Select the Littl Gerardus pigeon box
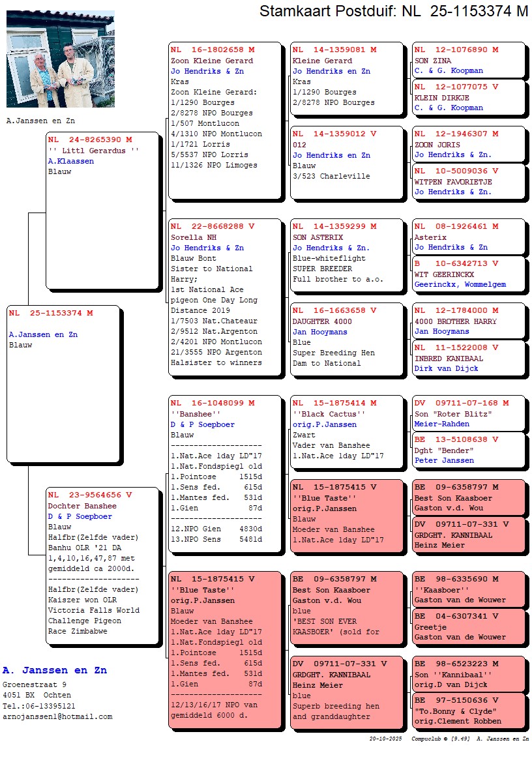The image size is (532, 764). click(102, 210)
